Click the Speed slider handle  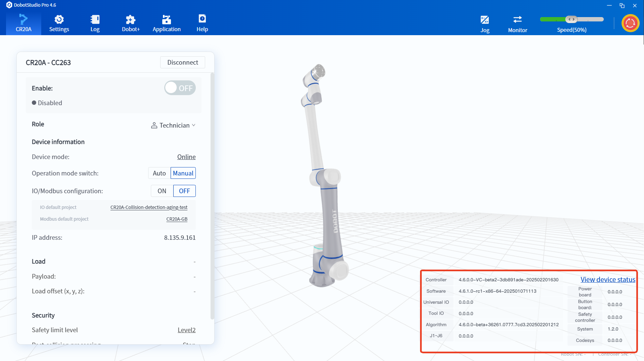click(571, 19)
